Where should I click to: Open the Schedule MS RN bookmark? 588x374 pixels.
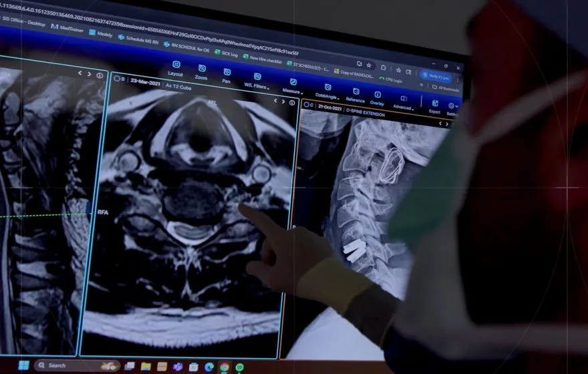pyautogui.click(x=138, y=39)
